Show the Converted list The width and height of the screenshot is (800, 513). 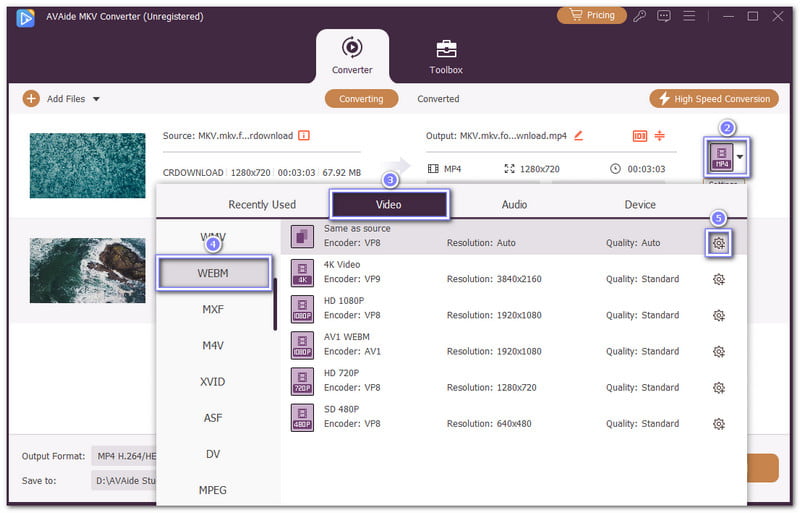point(438,99)
